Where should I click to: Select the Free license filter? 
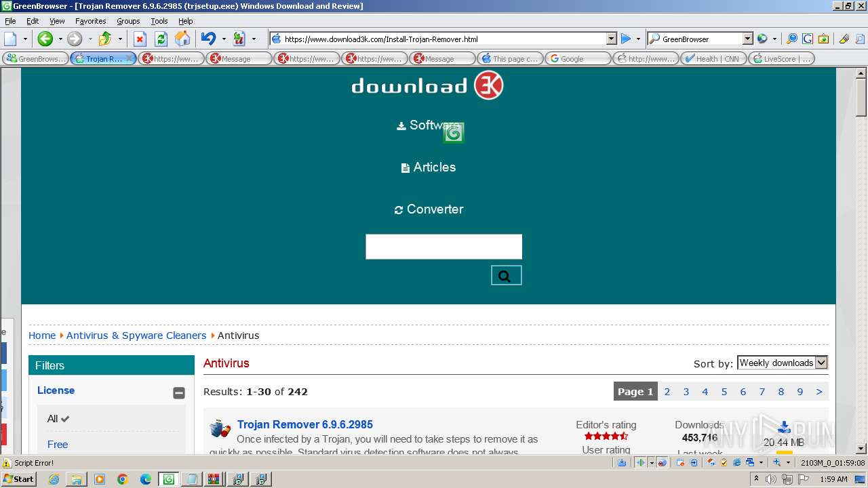(58, 445)
